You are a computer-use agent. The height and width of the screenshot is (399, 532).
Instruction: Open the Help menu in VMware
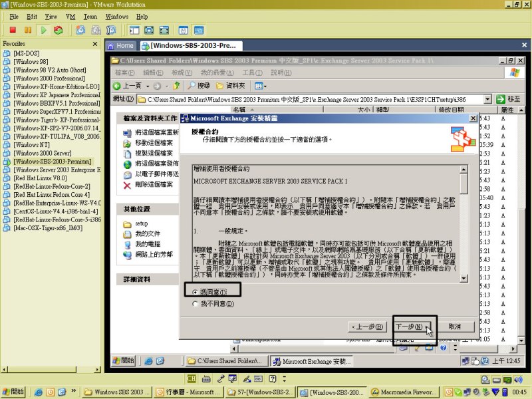click(x=142, y=17)
